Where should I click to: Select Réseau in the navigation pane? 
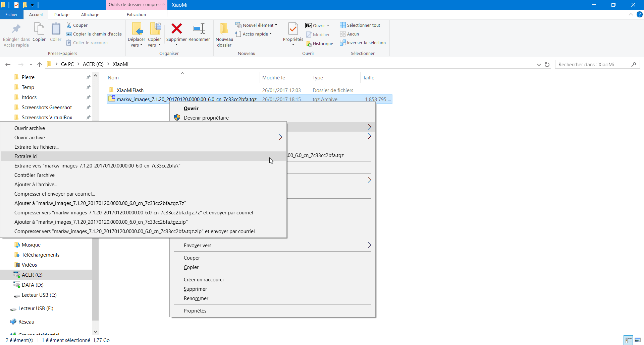tap(26, 322)
